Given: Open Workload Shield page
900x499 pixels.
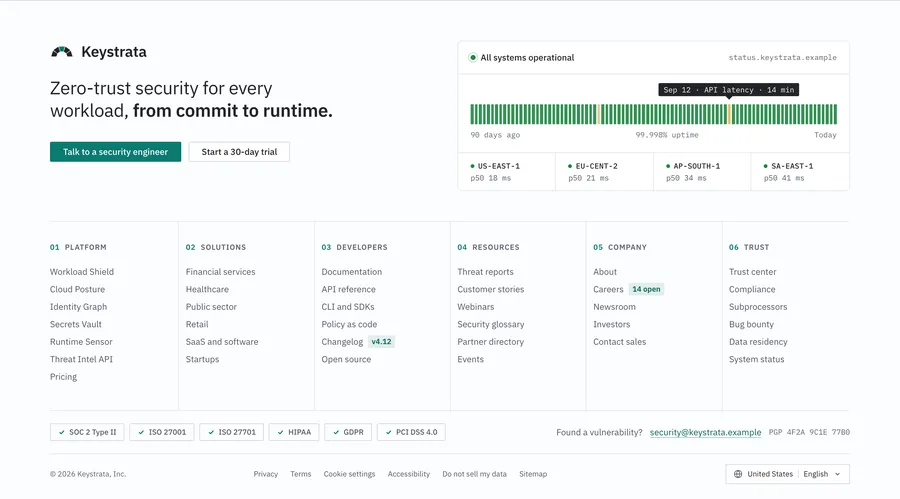Looking at the screenshot, I should (x=82, y=272).
